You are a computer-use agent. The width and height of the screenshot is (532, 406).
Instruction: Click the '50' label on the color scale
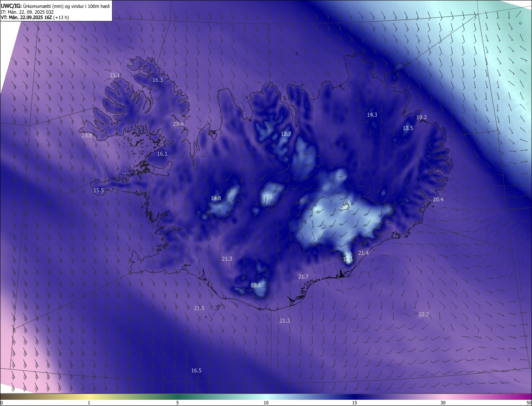coord(529,403)
